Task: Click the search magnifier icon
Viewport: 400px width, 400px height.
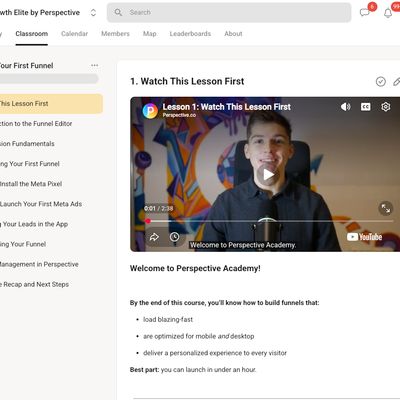Action: pos(118,12)
